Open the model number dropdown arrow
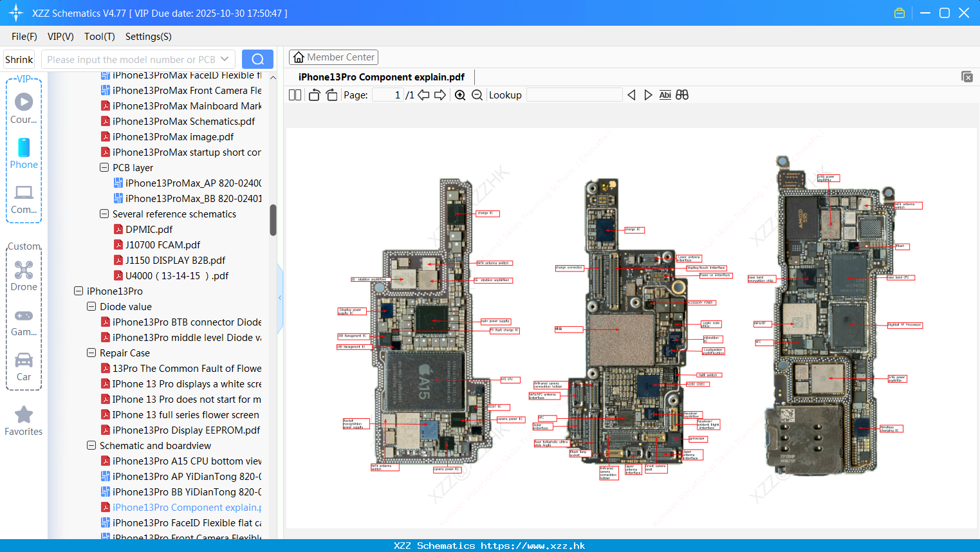The width and height of the screenshot is (980, 552). 225,59
